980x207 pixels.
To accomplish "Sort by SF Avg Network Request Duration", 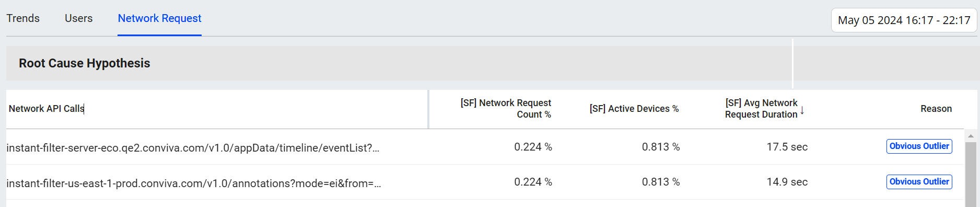I will [x=761, y=109].
